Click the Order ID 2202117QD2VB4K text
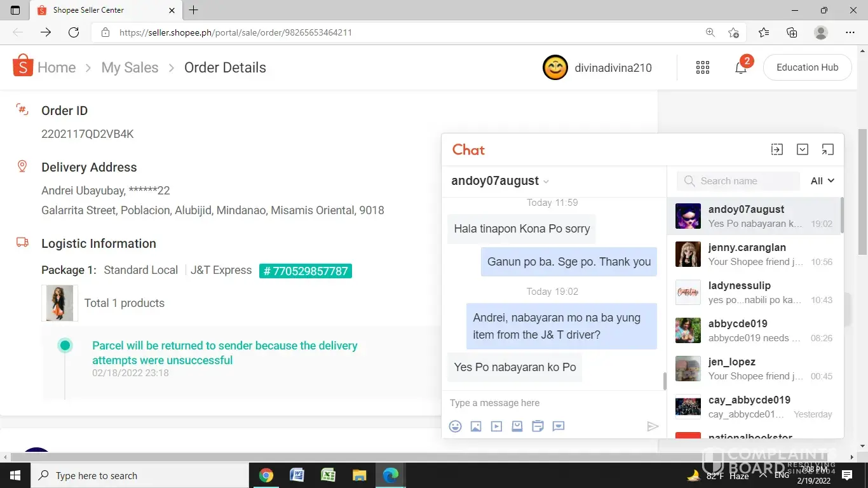The image size is (868, 488). tap(88, 134)
